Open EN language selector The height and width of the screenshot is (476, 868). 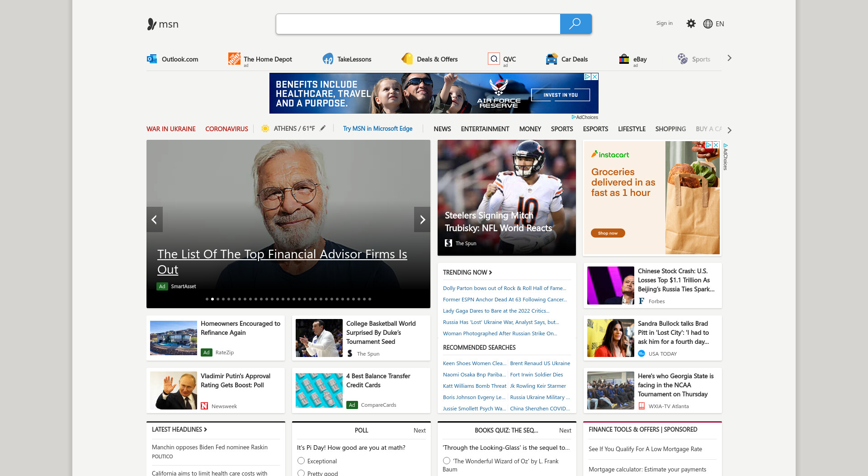pyautogui.click(x=720, y=24)
